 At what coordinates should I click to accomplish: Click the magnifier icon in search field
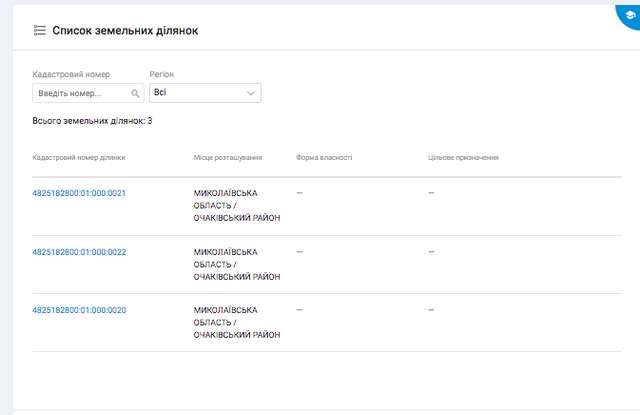(135, 93)
